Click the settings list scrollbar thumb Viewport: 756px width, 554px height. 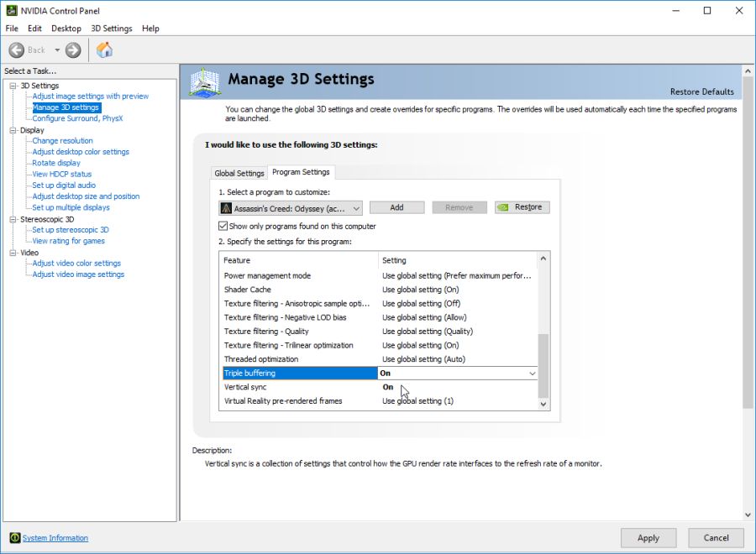tap(543, 365)
